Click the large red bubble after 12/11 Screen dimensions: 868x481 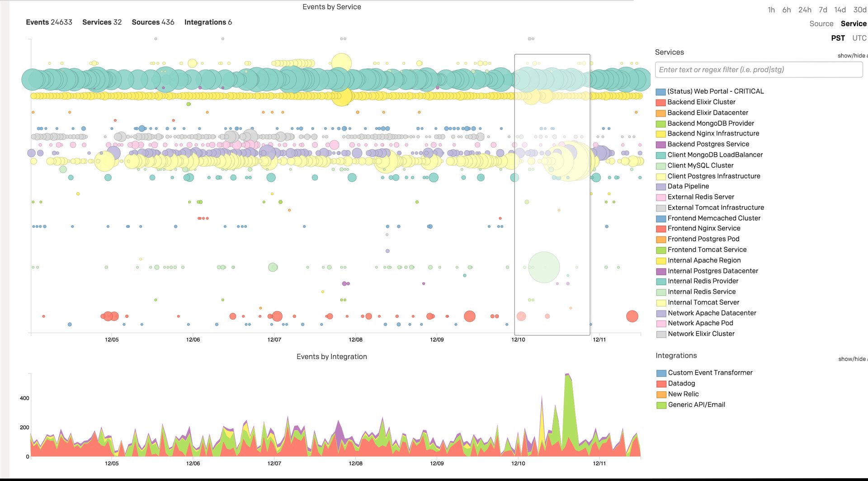(632, 316)
